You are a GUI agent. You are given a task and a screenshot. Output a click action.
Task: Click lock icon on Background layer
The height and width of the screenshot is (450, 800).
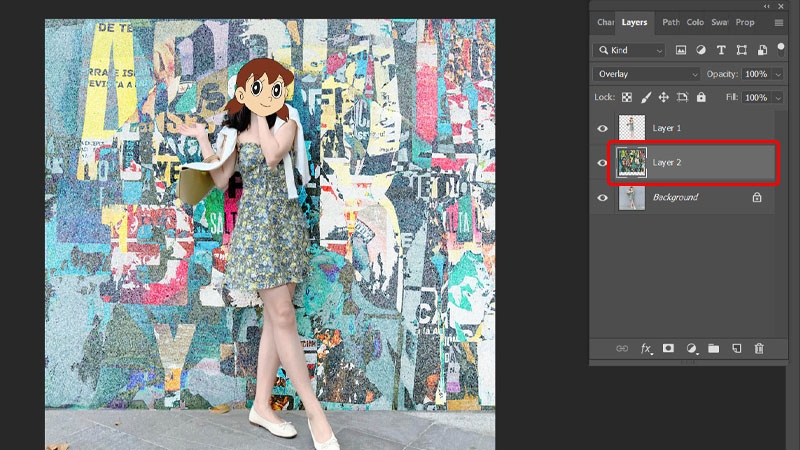click(x=757, y=197)
